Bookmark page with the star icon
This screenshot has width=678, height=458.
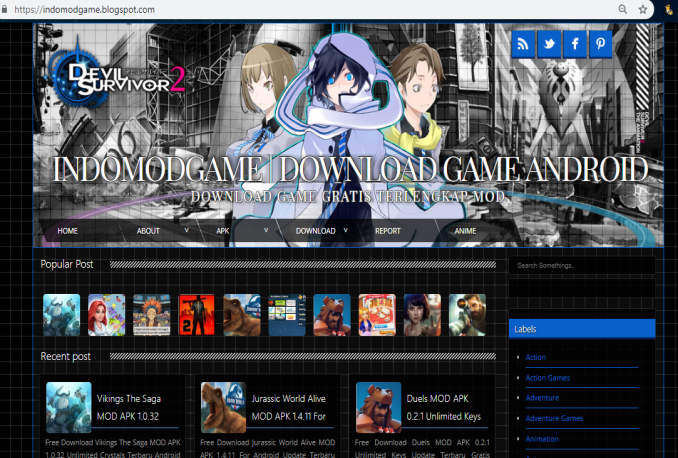(x=644, y=9)
